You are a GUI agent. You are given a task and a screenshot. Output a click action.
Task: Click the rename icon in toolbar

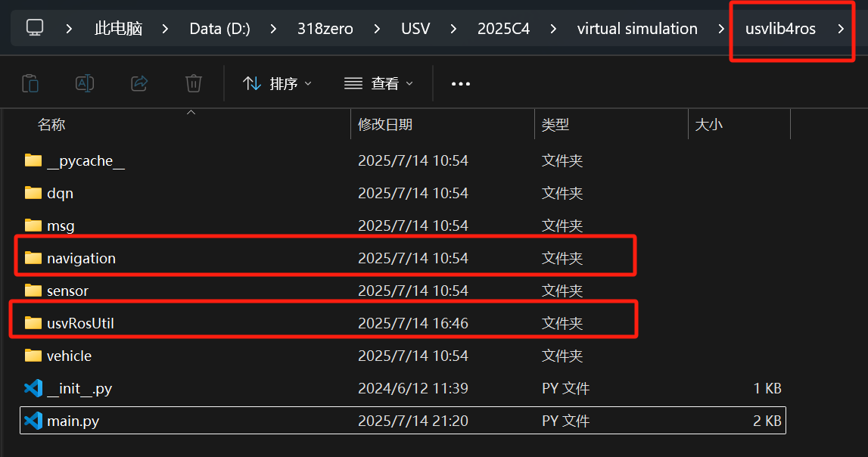click(85, 83)
